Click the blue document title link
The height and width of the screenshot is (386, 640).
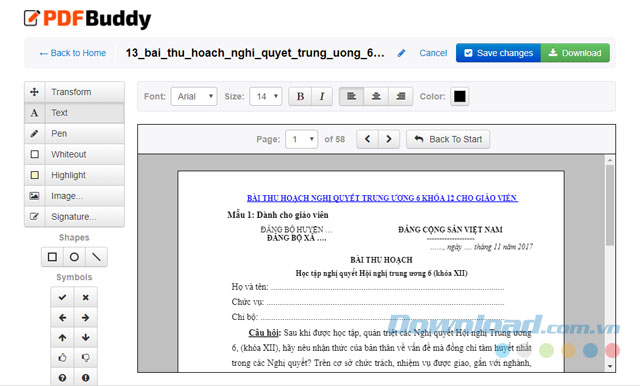pos(382,198)
